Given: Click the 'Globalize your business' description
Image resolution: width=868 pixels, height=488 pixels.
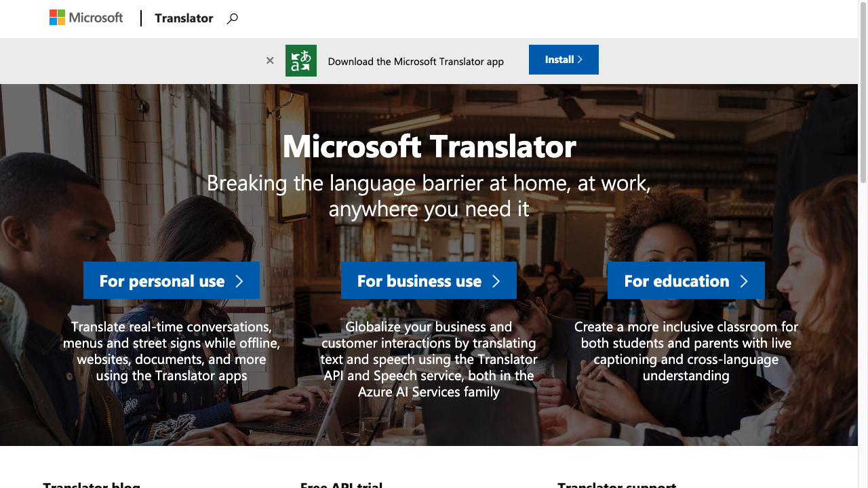Looking at the screenshot, I should 429,359.
